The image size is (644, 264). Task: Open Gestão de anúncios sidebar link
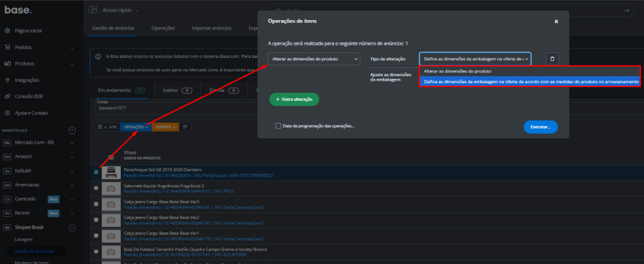[x=34, y=251]
